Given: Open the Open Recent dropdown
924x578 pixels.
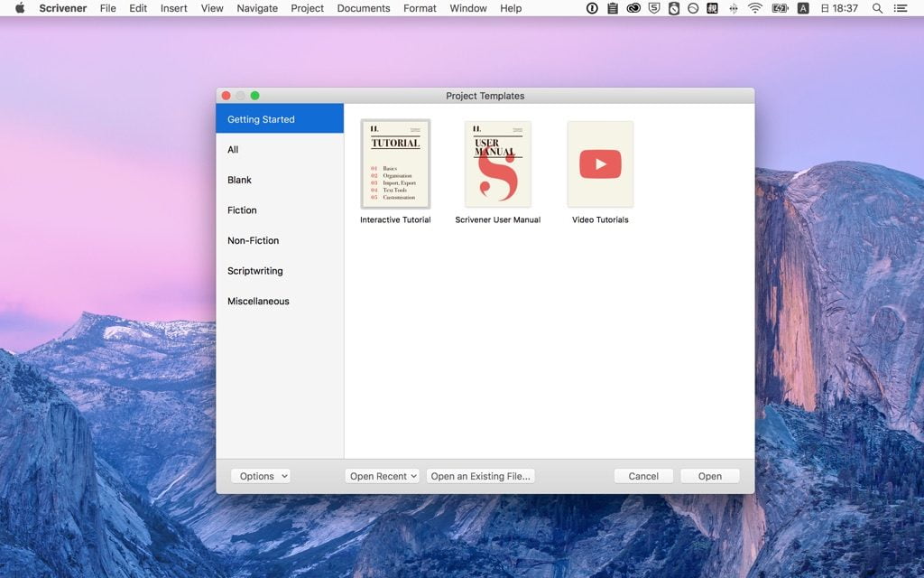Looking at the screenshot, I should [x=383, y=476].
